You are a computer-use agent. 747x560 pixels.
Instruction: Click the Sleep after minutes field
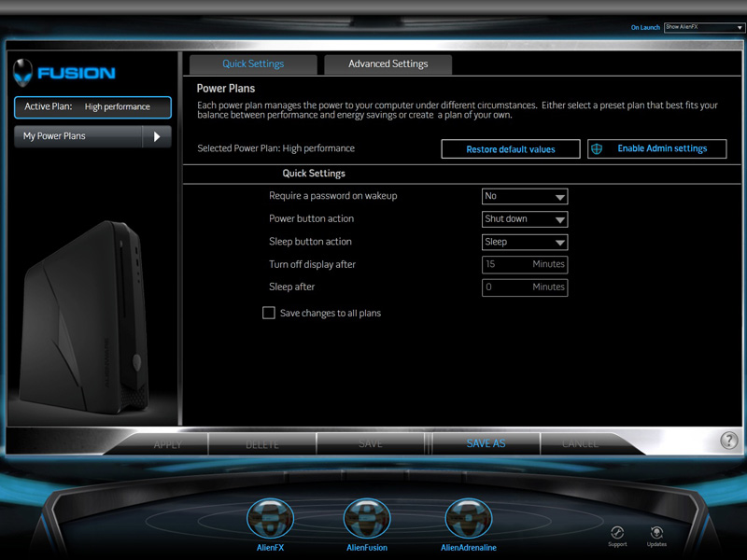point(525,287)
